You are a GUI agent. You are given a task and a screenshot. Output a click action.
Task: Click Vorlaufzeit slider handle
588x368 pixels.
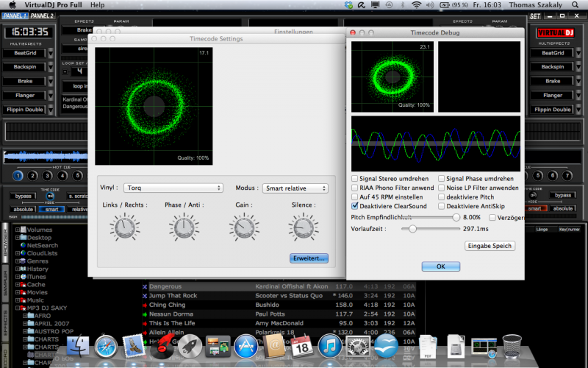point(412,229)
